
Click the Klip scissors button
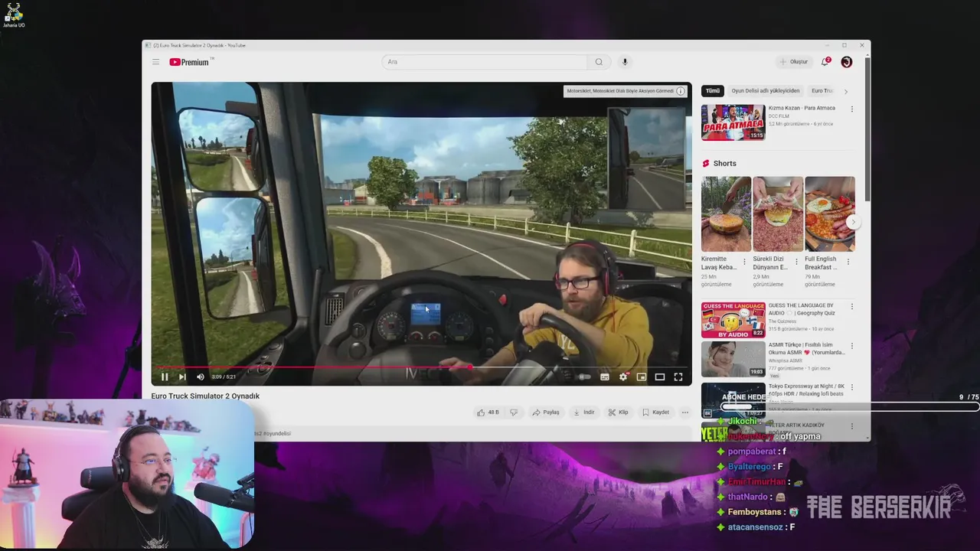pyautogui.click(x=619, y=412)
